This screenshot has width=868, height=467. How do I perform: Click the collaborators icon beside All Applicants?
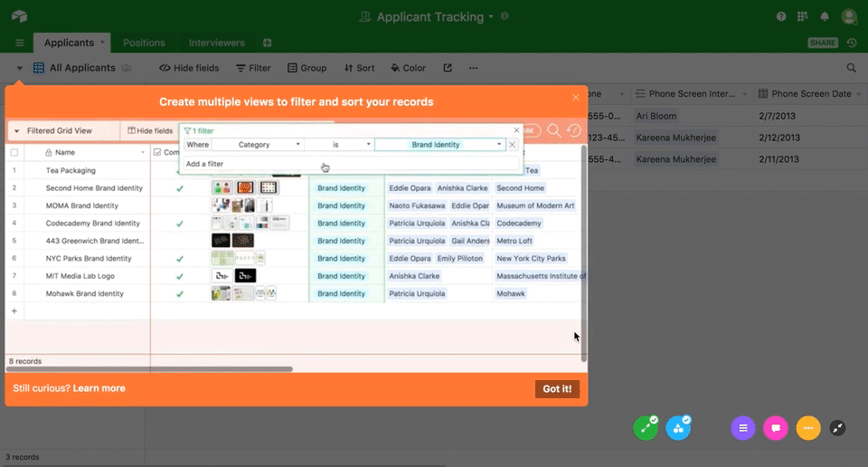[x=127, y=68]
